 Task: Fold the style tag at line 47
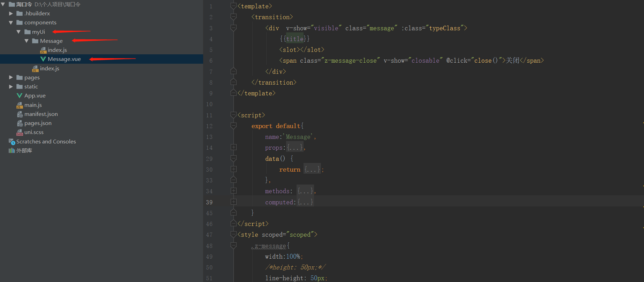click(233, 234)
